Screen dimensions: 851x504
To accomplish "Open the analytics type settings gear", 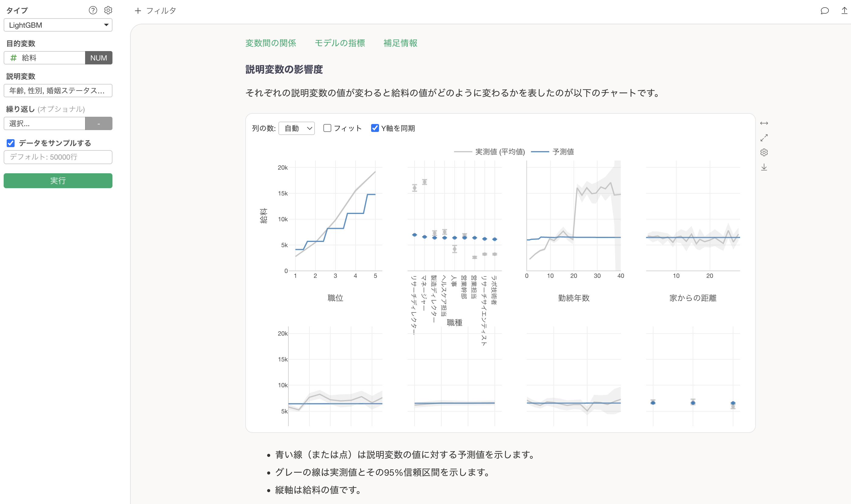I will pyautogui.click(x=108, y=10).
